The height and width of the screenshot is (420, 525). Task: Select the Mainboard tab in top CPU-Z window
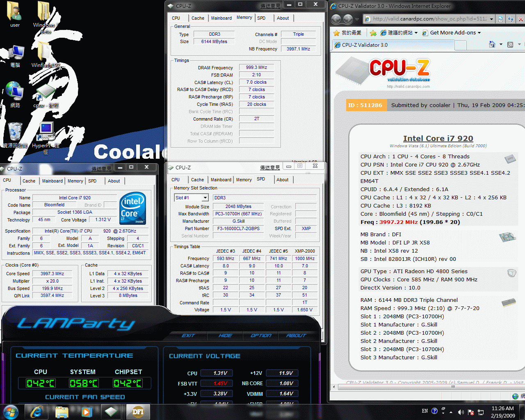click(221, 18)
